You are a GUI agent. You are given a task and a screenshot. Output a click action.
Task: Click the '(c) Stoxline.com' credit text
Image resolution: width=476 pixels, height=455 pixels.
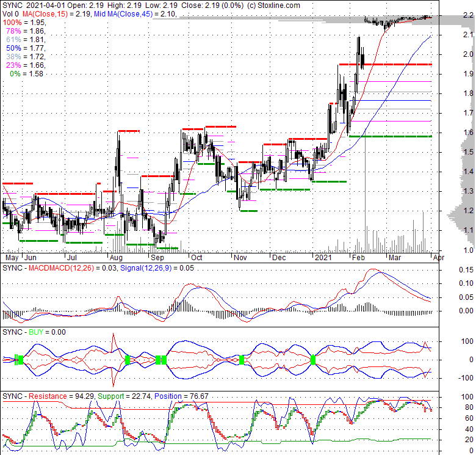click(273, 5)
